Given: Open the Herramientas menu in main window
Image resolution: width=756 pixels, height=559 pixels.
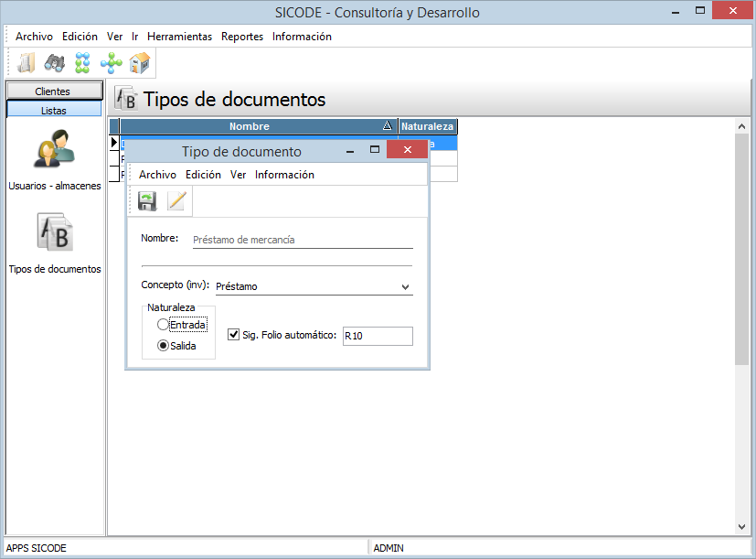Looking at the screenshot, I should 179,37.
